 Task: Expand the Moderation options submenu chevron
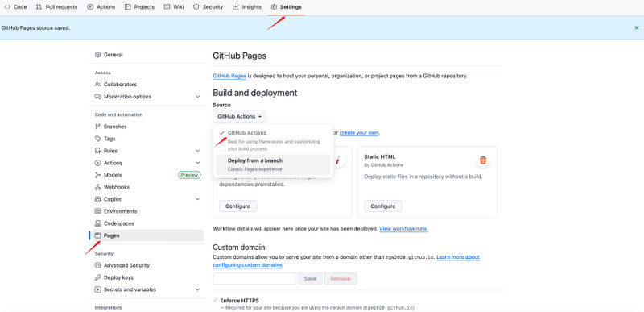[x=197, y=97]
